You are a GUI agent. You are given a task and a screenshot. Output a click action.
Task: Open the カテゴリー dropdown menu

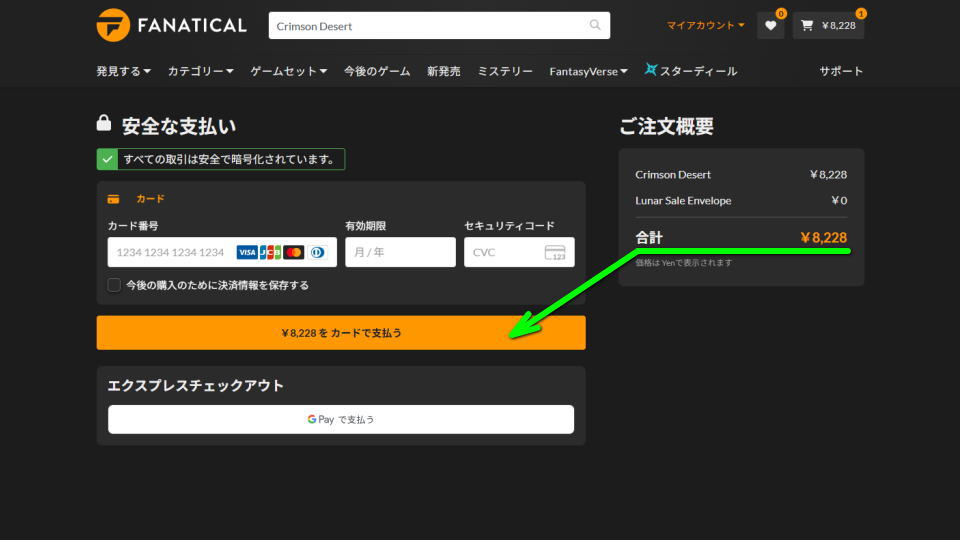pos(200,71)
